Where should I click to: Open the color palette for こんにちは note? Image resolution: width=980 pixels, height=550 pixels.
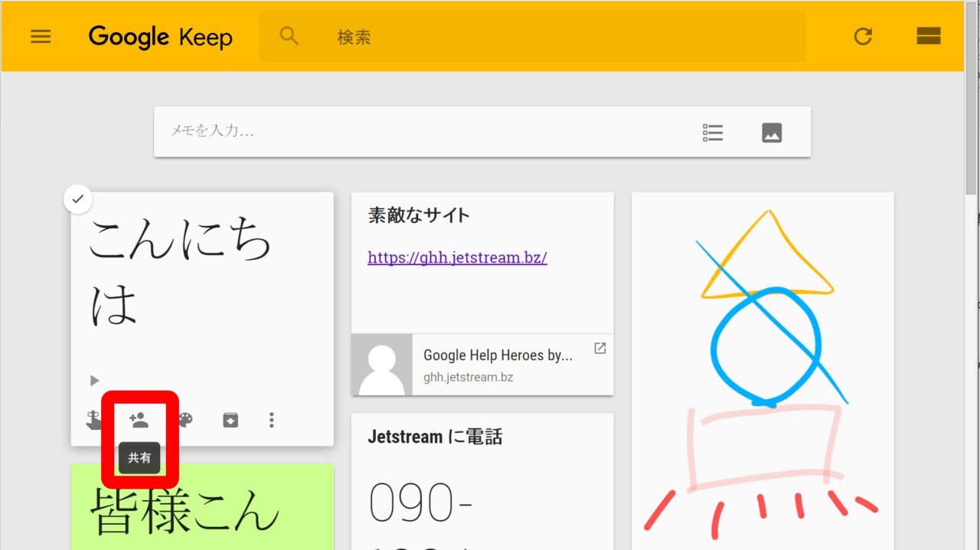[x=185, y=420]
